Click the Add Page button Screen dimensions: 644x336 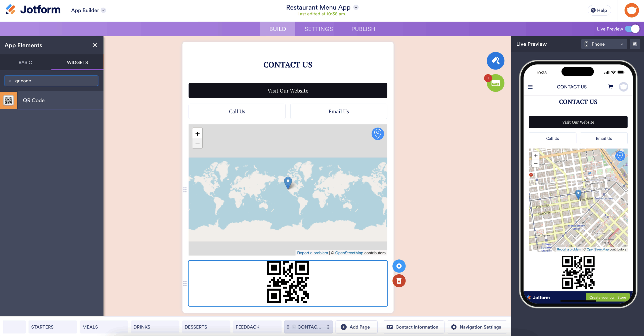coord(356,327)
